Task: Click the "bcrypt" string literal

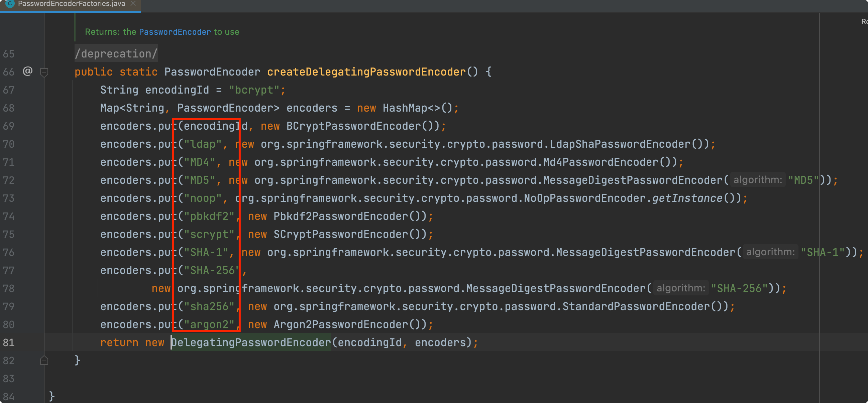Action: (x=254, y=90)
